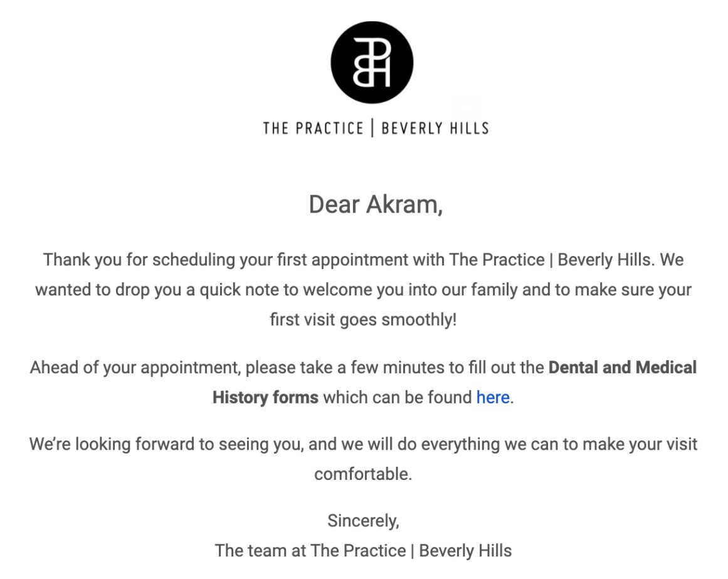Click the bold 'Dental and Medical' text
The height and width of the screenshot is (579, 728).
[x=622, y=367]
